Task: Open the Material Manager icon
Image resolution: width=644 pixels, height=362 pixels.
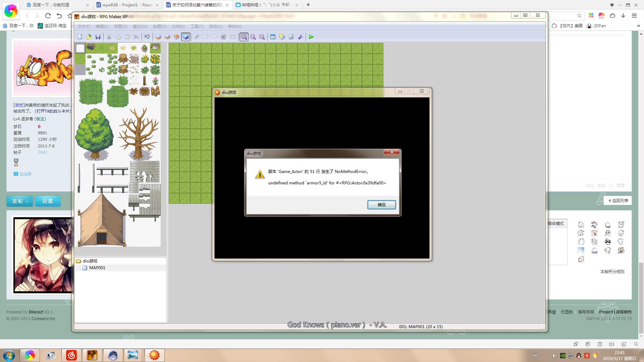Action: [282, 37]
